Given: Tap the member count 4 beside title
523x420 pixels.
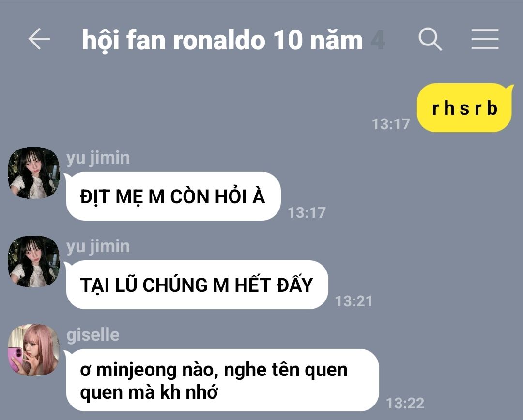Looking at the screenshot, I should point(378,41).
